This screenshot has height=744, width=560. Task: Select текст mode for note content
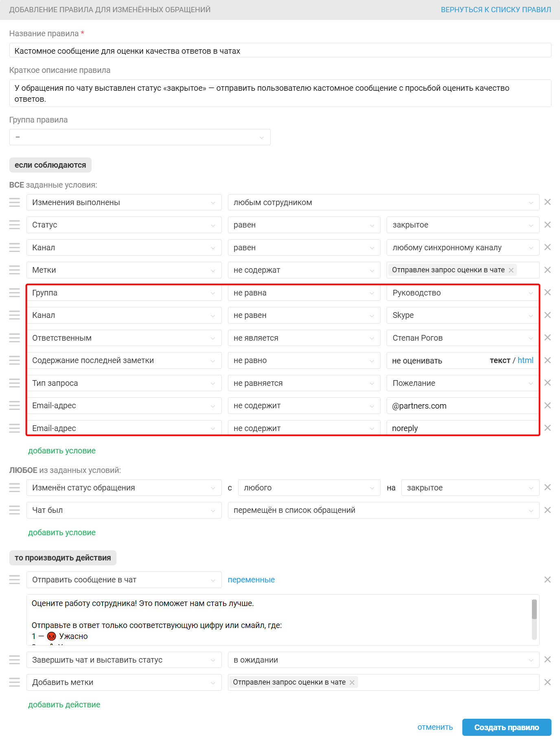pos(500,360)
